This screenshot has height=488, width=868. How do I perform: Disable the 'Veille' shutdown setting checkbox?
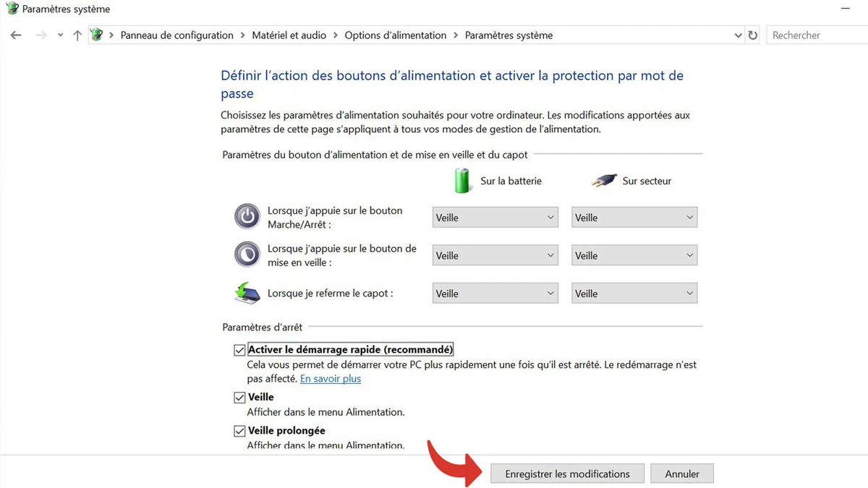pos(239,396)
